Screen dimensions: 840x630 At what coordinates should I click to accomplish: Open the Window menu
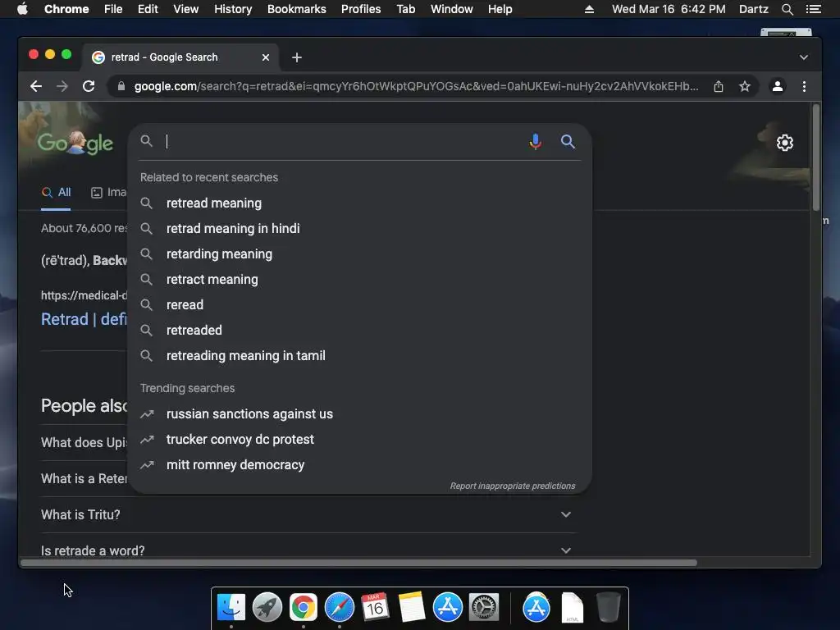tap(452, 9)
